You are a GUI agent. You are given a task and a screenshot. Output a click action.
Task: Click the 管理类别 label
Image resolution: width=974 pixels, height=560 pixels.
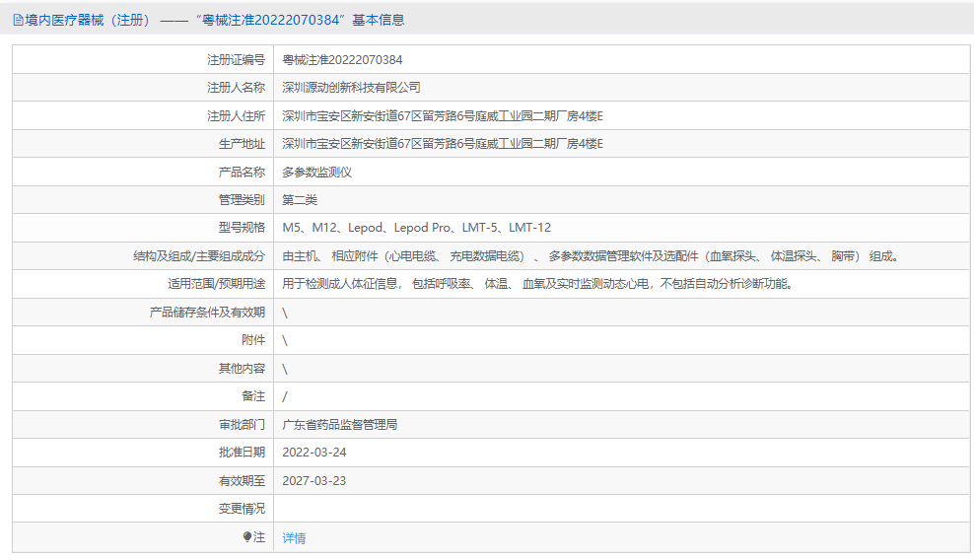(242, 199)
